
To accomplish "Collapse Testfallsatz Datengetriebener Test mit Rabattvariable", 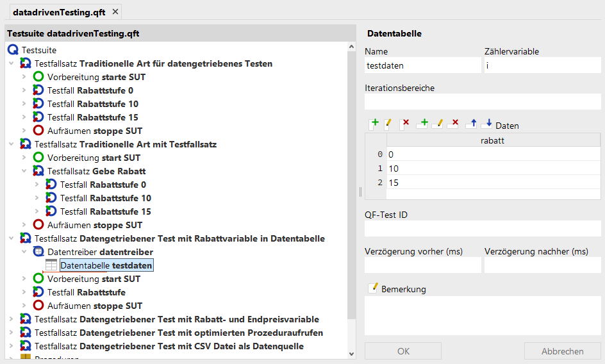I will tap(12, 238).
